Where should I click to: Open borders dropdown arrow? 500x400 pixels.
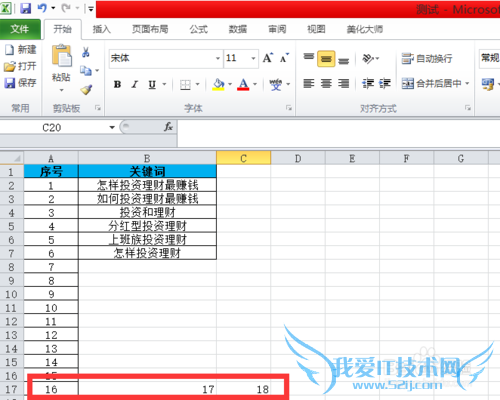197,84
